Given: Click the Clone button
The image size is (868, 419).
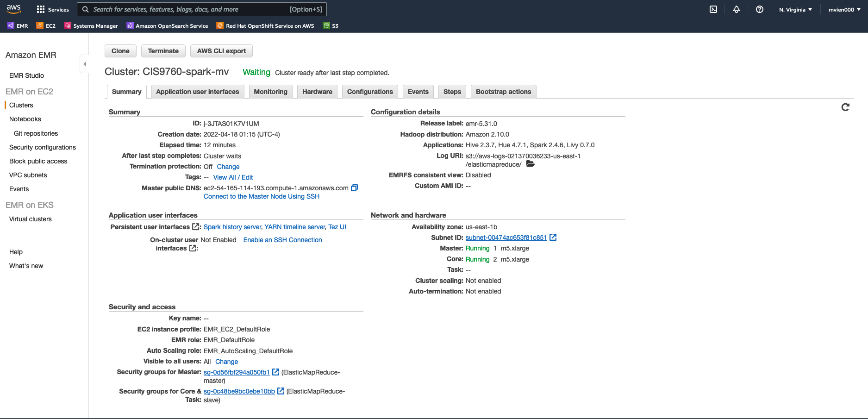Looking at the screenshot, I should click(120, 51).
